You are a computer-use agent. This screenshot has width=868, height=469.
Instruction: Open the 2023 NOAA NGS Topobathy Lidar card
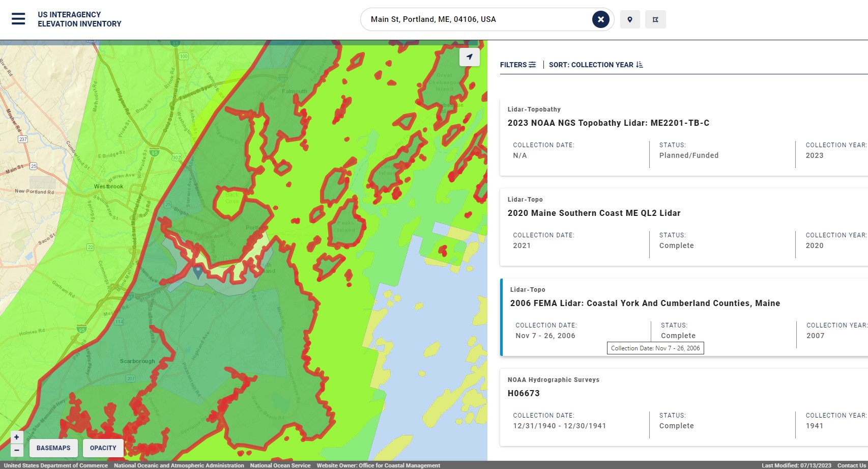[684, 137]
